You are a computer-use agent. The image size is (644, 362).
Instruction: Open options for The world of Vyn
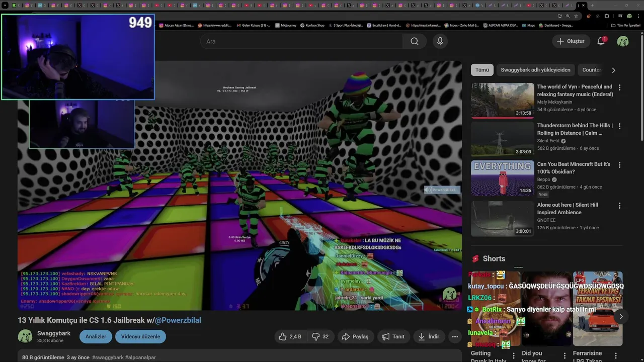coord(619,87)
